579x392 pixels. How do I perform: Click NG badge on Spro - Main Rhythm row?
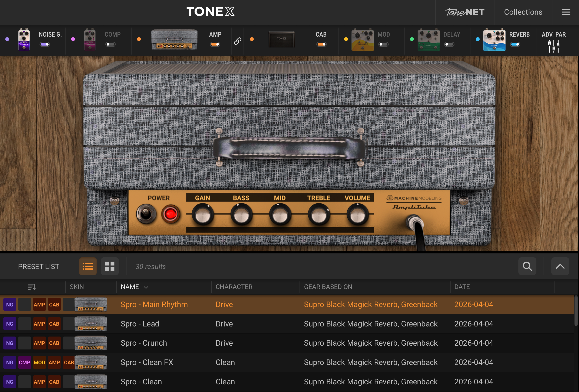10,305
